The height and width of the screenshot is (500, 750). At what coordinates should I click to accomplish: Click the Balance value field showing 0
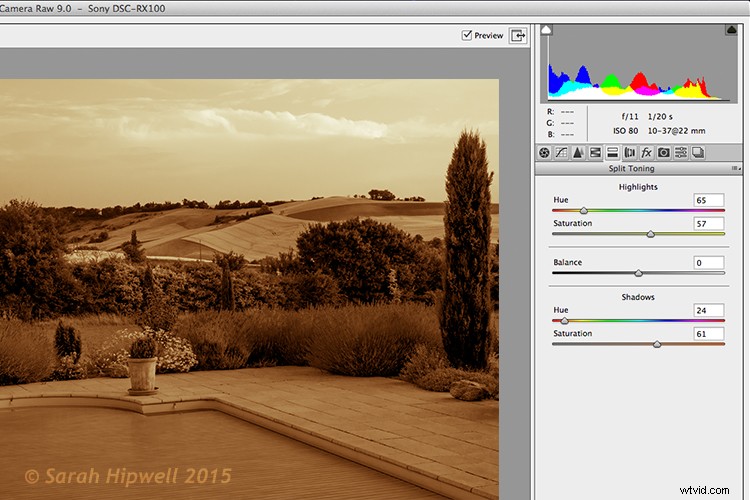point(709,263)
